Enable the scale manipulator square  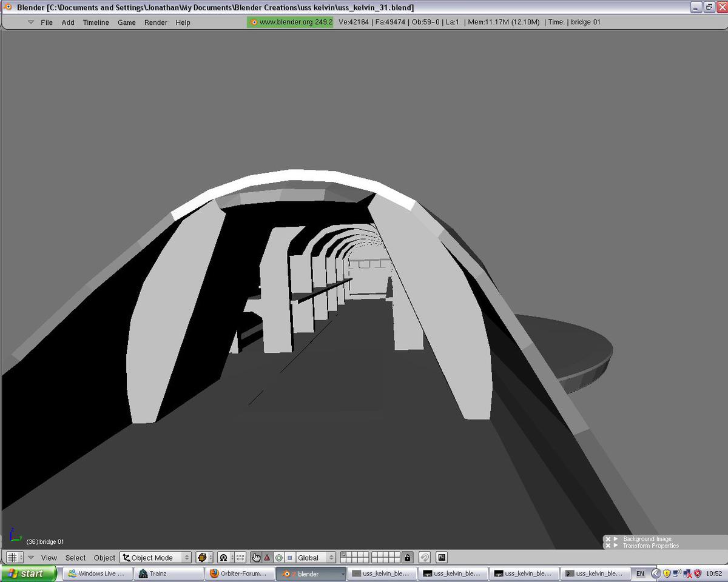point(289,557)
